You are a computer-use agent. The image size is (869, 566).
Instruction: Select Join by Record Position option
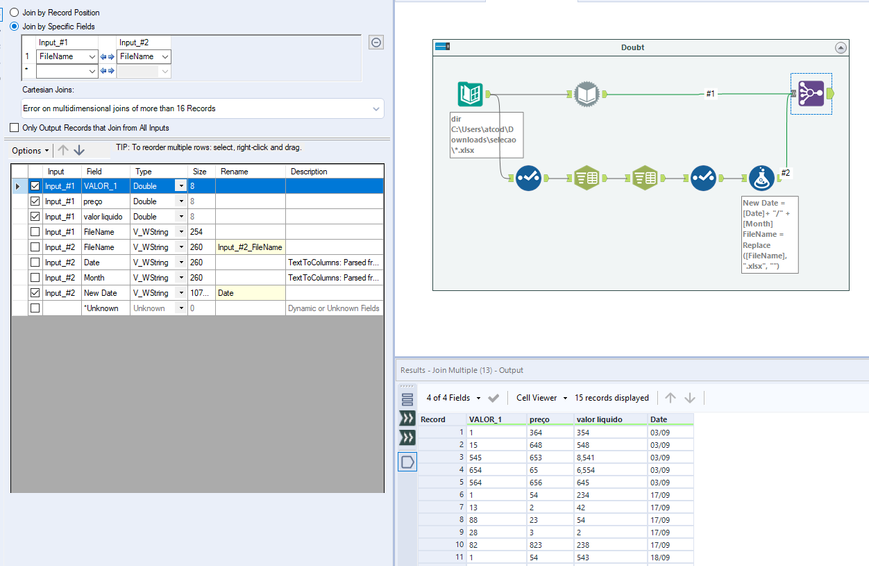15,12
